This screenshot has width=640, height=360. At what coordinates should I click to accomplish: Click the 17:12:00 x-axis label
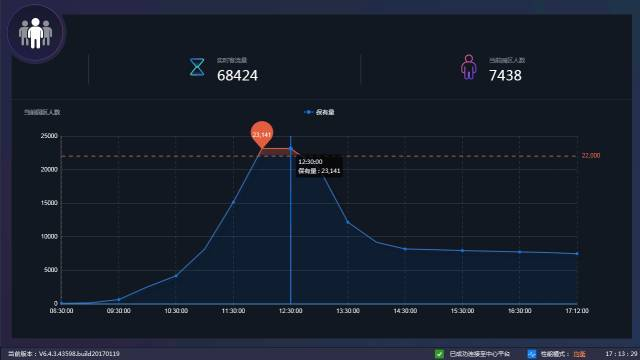(x=577, y=311)
